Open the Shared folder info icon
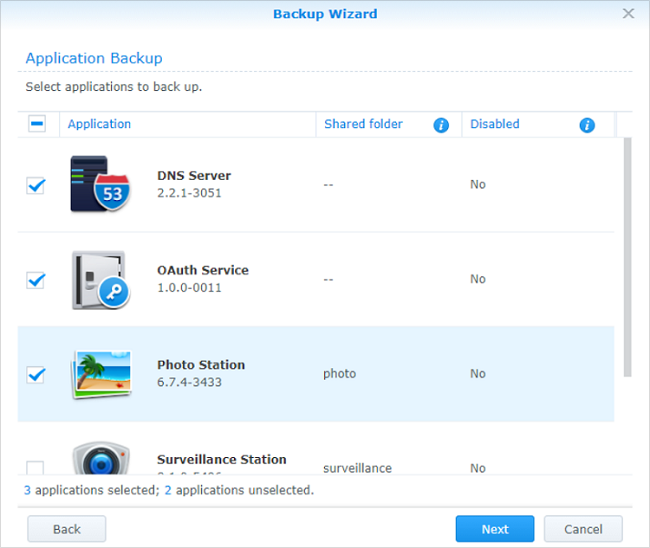Viewport: 650px width, 548px height. coord(441,125)
